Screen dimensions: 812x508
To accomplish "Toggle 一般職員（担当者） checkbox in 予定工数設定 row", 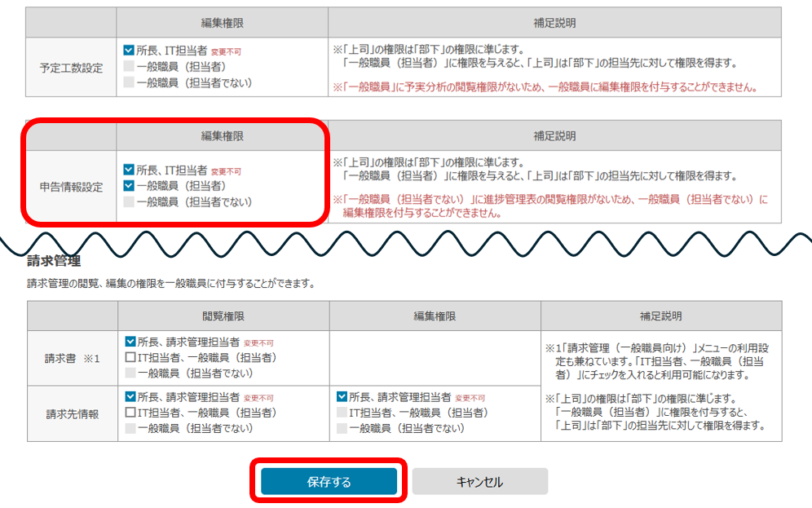I will [x=129, y=66].
